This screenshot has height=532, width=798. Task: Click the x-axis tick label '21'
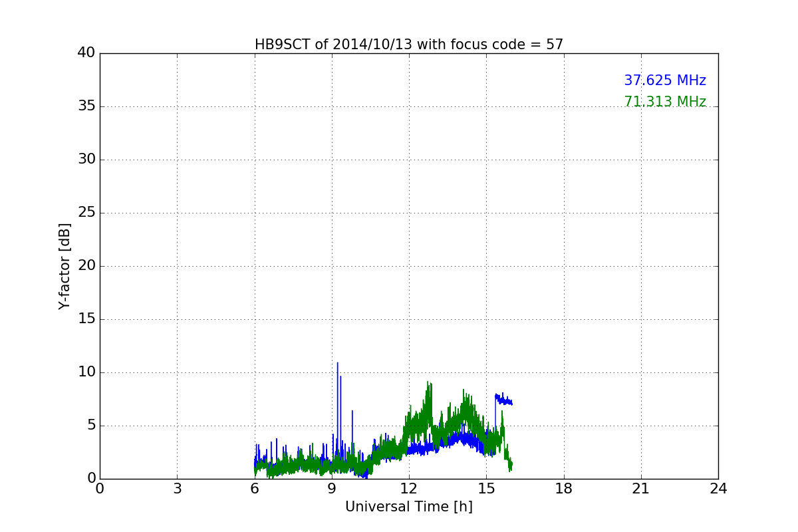641,489
